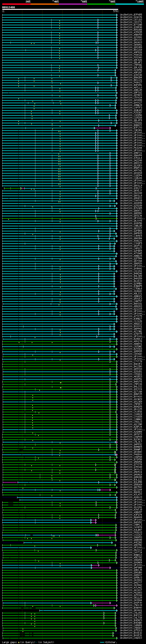Click hit label UniRef100_A8WUZ1
This screenshot has width=146, height=644.
point(131,296)
